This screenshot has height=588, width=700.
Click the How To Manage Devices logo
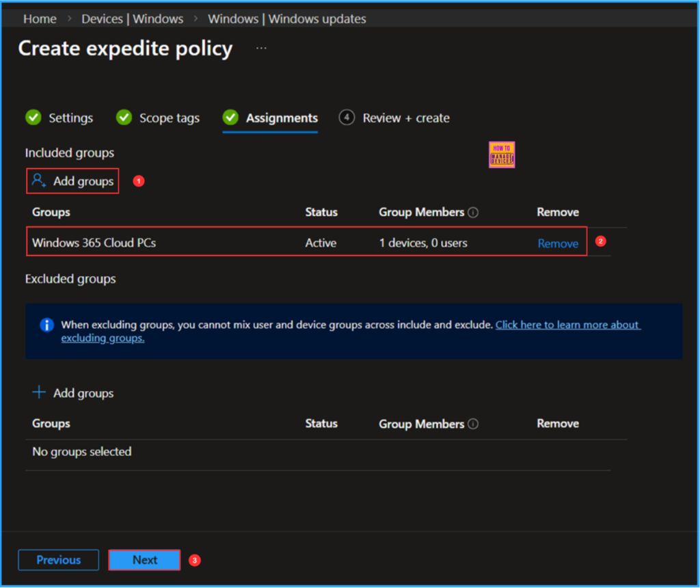[501, 155]
